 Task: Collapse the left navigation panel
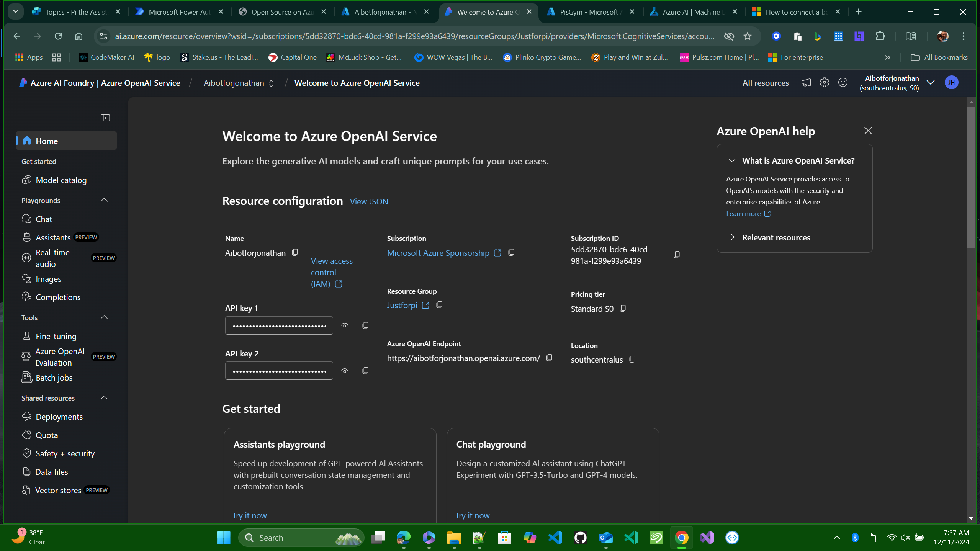pos(105,118)
